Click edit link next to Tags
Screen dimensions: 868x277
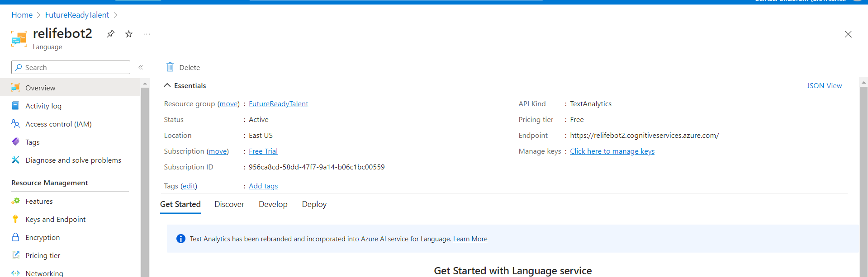[189, 186]
